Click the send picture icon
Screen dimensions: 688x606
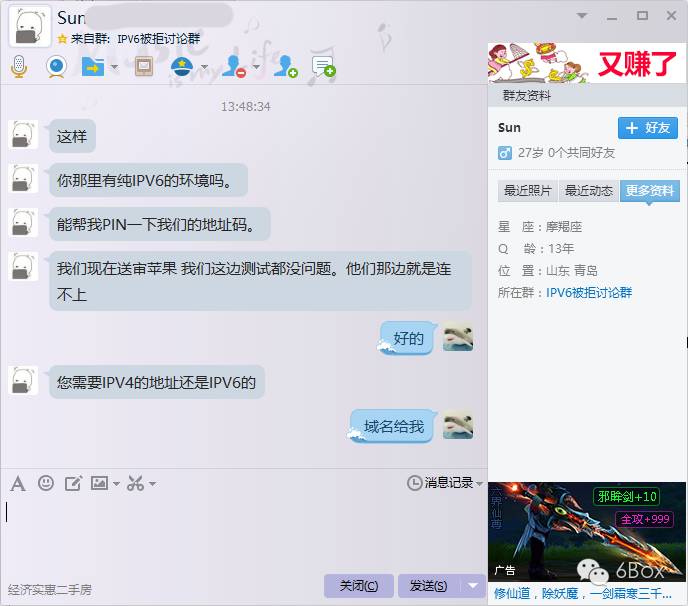point(99,483)
